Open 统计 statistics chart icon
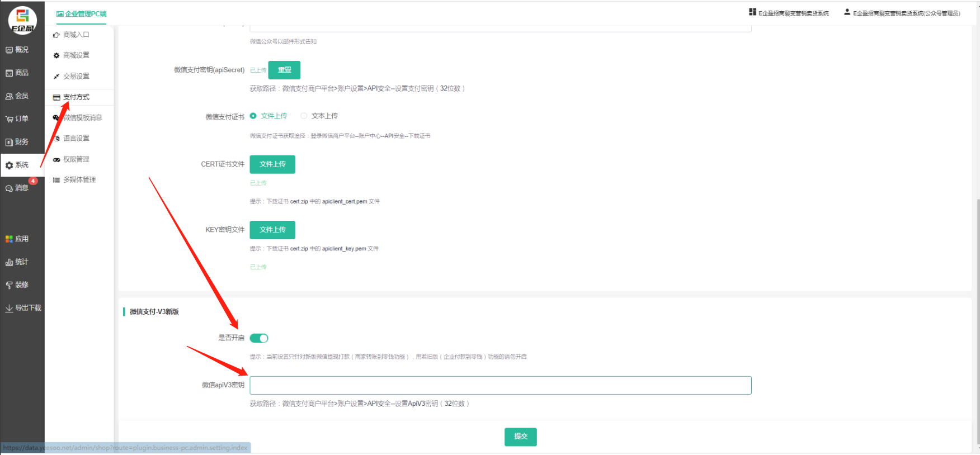The width and height of the screenshot is (980, 455). point(10,262)
